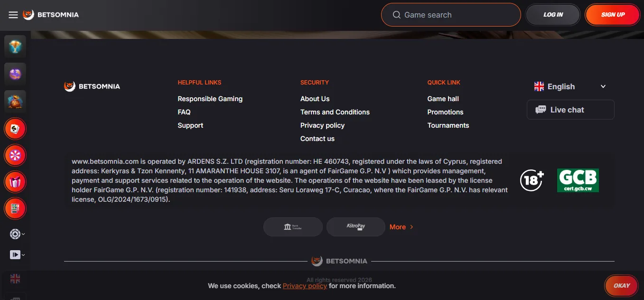Click the license text beginning www.betsomnia.com

[290, 180]
